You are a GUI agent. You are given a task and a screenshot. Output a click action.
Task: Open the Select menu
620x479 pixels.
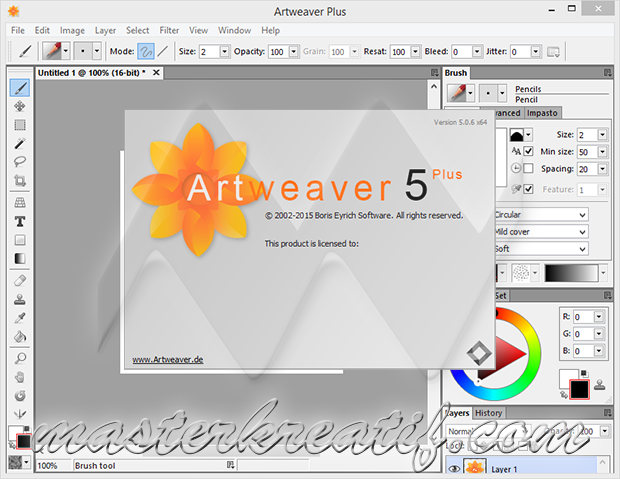point(138,30)
